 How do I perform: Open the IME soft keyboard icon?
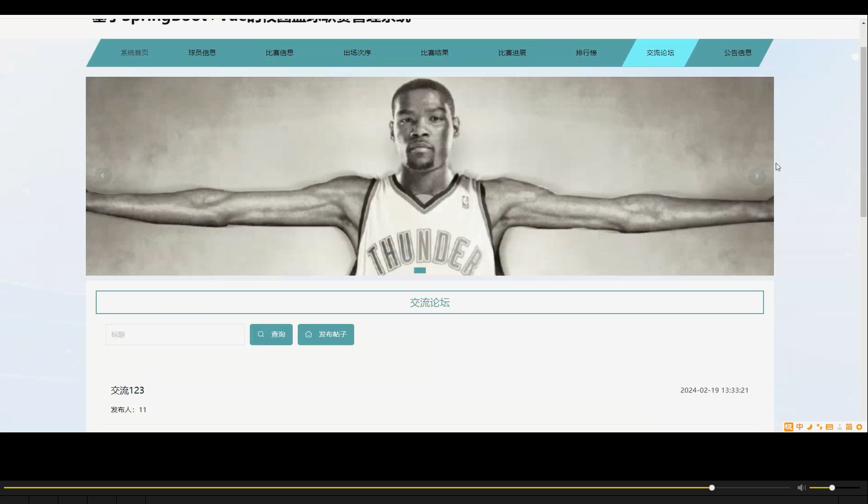pos(829,427)
